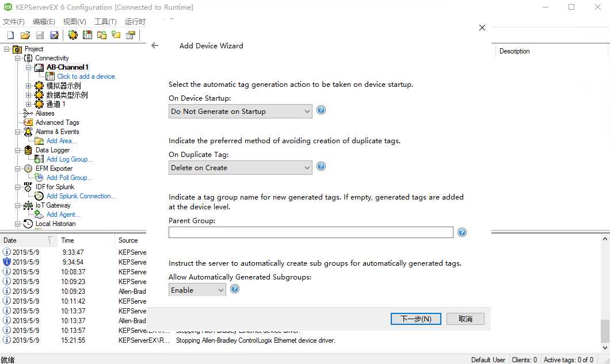Viewport: 610px width, 364px height.
Task: Open the 视图(V) menu
Action: point(75,22)
